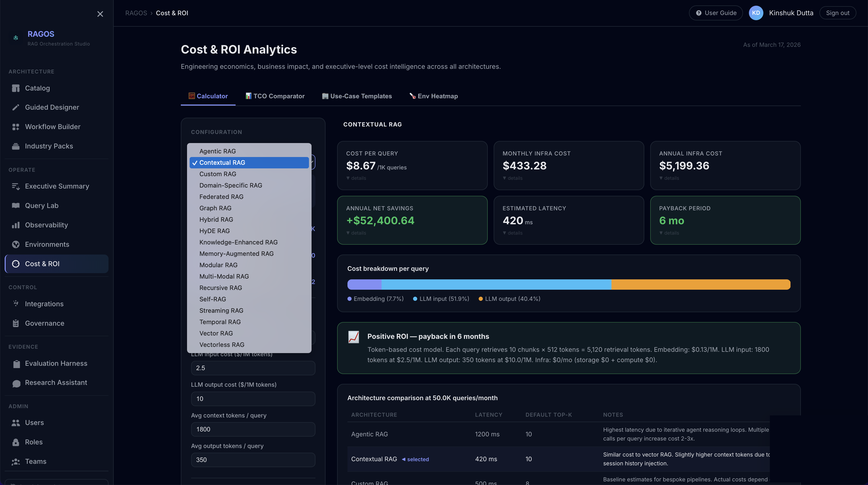Expand details under Cost Per Query
Screen dimensions: 868x485
click(x=356, y=178)
